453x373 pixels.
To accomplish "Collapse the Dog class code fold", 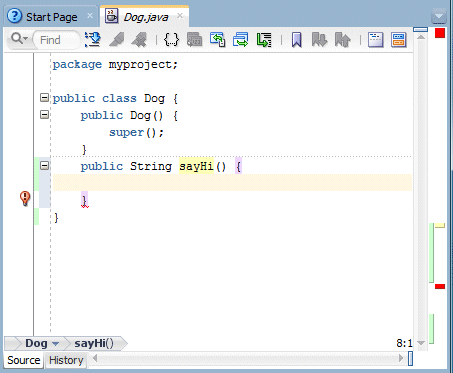I will [x=44, y=98].
